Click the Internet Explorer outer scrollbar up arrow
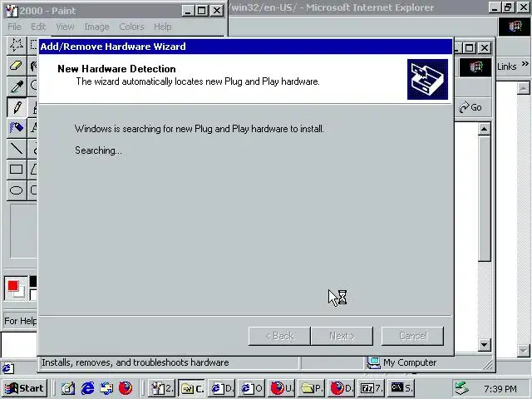 coord(524,88)
